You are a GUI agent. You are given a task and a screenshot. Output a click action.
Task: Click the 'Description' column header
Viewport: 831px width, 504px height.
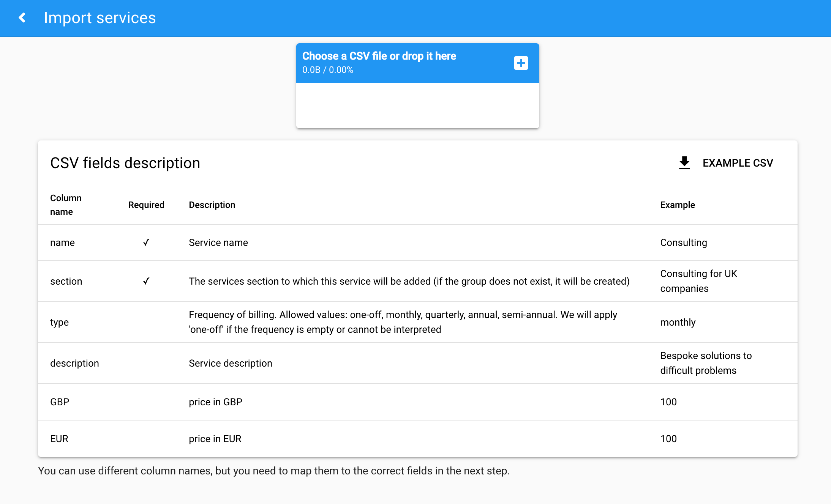(212, 205)
